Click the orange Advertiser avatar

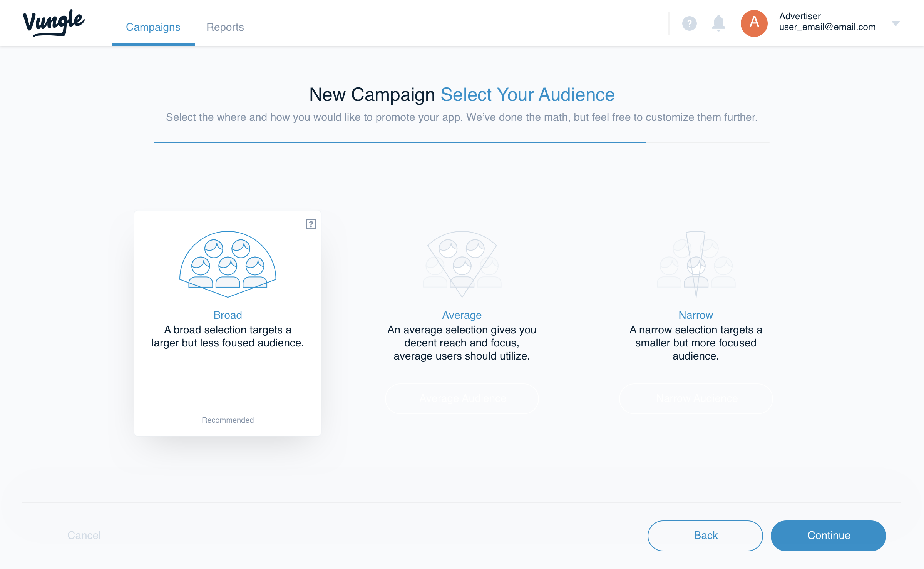(x=754, y=23)
